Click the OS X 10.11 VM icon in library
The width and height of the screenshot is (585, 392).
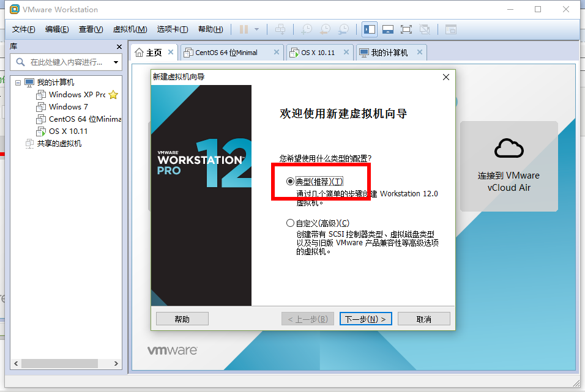point(41,131)
